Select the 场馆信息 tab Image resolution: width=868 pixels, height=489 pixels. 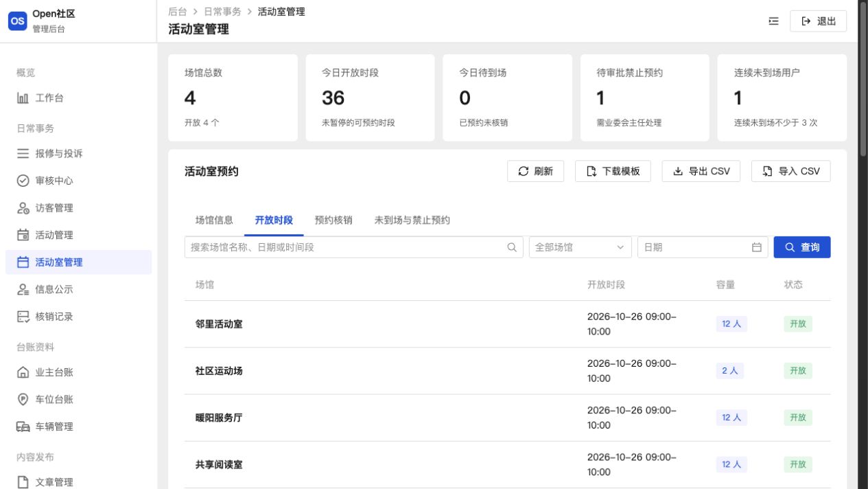[x=214, y=220]
